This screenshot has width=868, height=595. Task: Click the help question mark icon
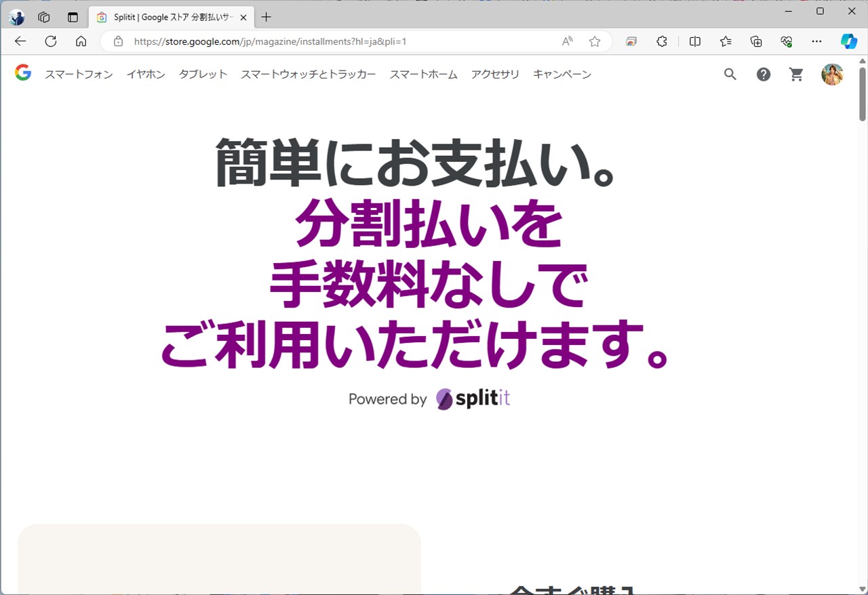(x=764, y=75)
